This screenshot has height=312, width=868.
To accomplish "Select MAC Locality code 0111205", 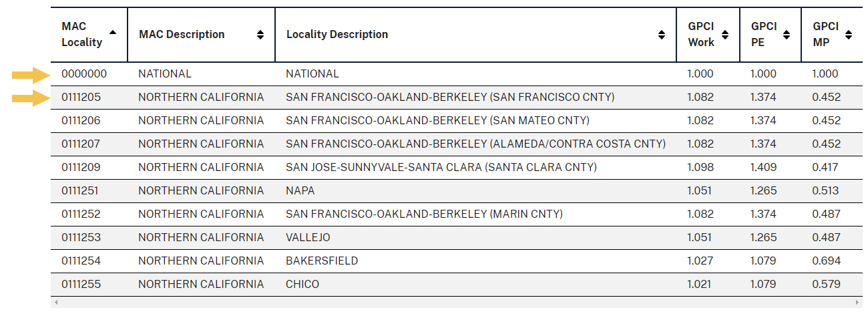I will click(x=81, y=98).
